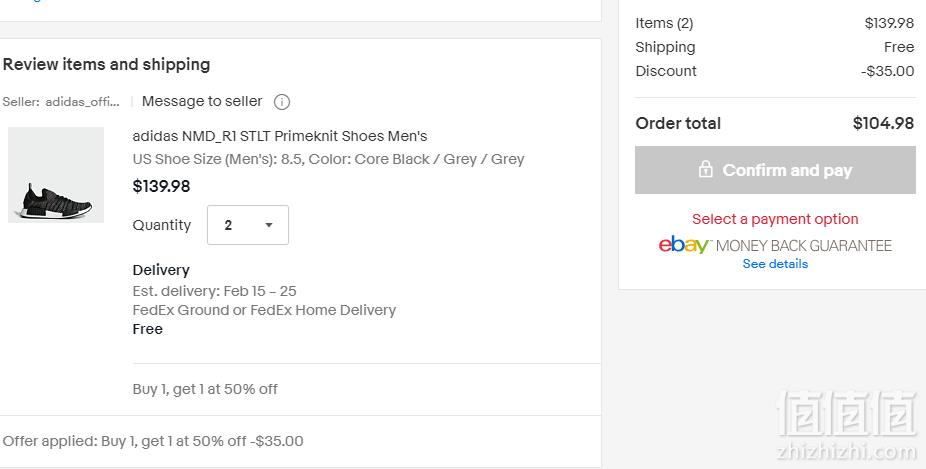Viewport: 926px width, 469px height.
Task: Click the Items (2) summary row
Action: pyautogui.click(x=775, y=23)
